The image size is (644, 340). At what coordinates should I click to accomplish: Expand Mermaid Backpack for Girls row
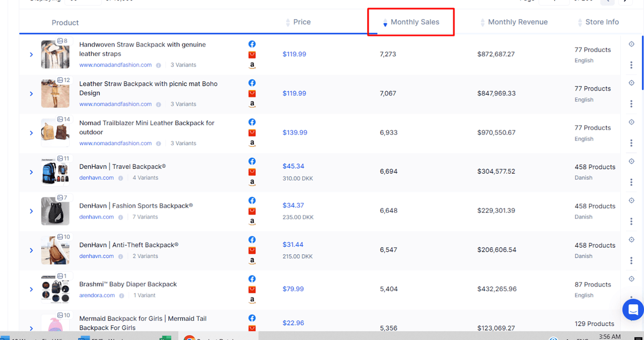31,328
